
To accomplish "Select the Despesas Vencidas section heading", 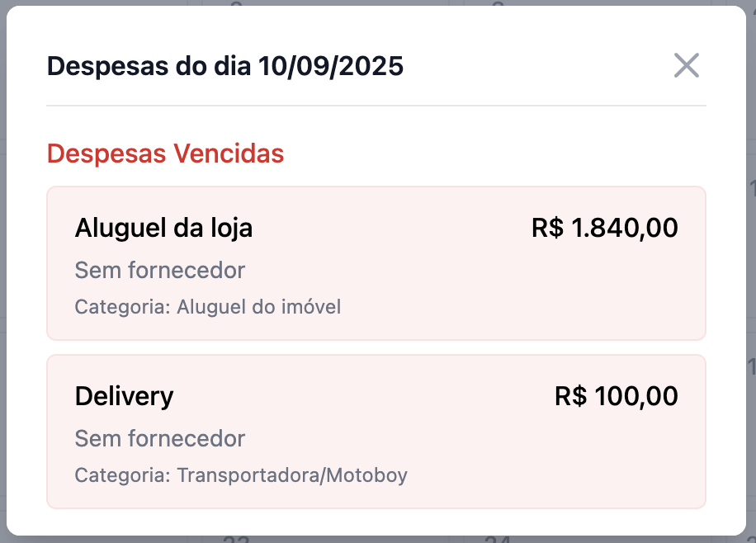I will tap(165, 153).
